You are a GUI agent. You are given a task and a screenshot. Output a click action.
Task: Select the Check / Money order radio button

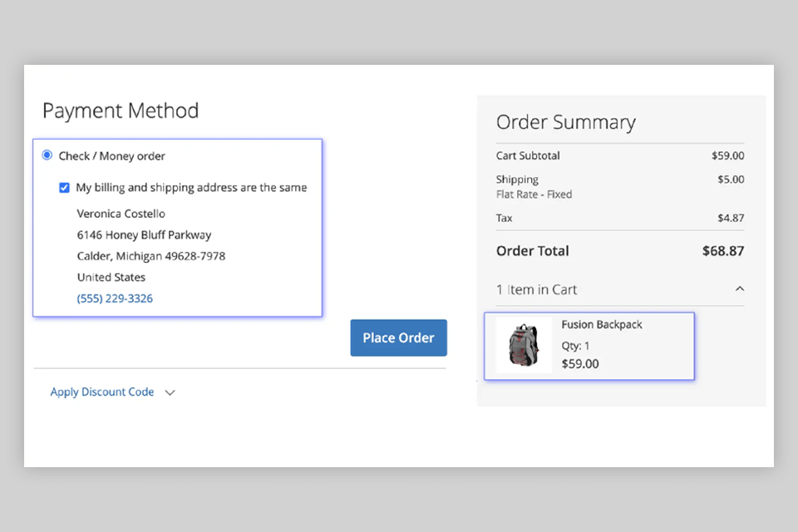tap(47, 155)
